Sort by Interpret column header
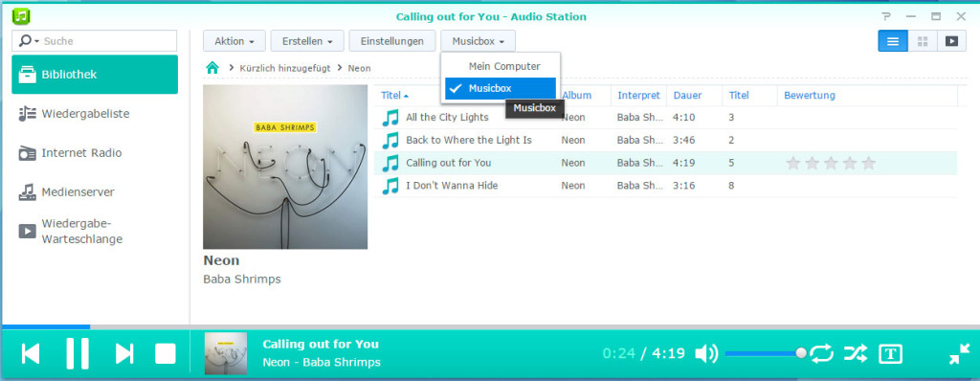980x381 pixels. click(x=638, y=96)
